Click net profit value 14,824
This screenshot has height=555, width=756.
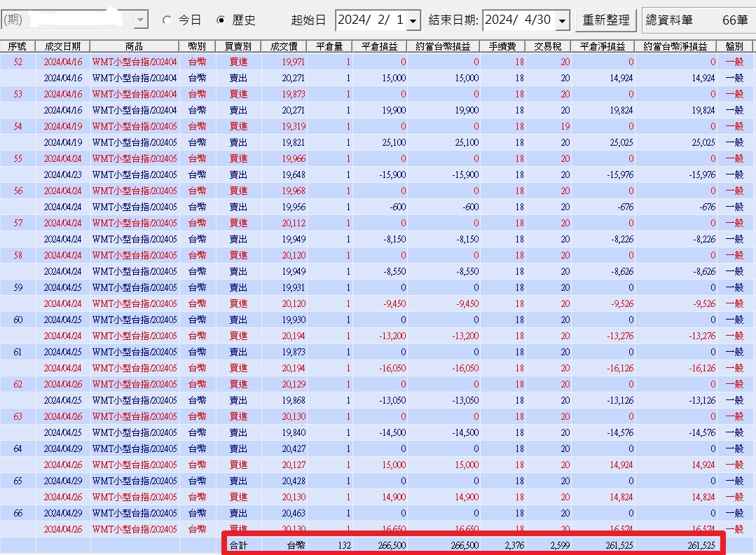(621, 497)
